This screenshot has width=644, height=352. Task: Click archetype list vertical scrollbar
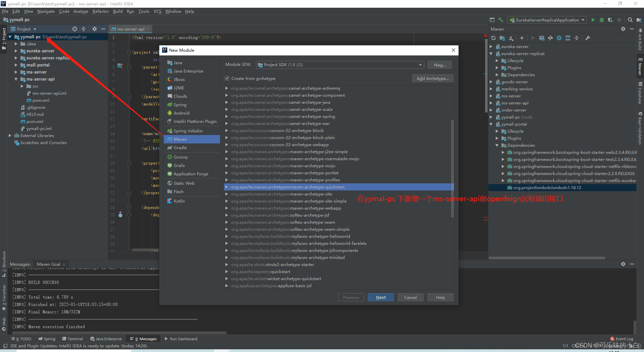pos(452,168)
